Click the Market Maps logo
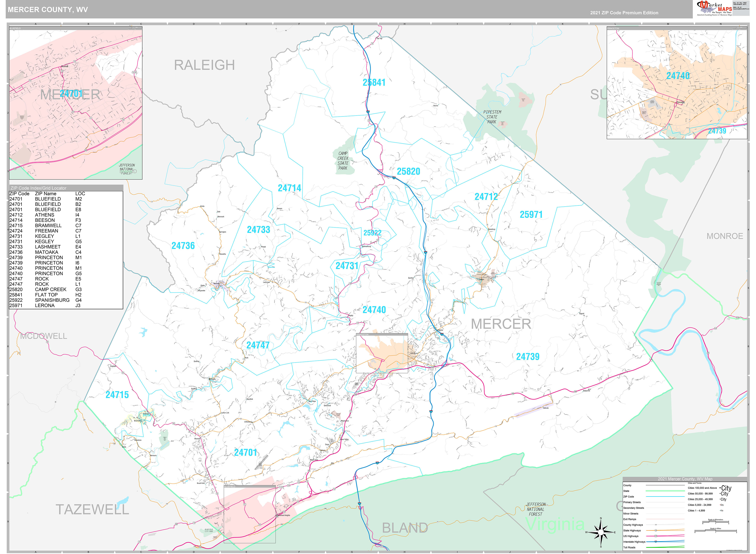 pyautogui.click(x=714, y=8)
